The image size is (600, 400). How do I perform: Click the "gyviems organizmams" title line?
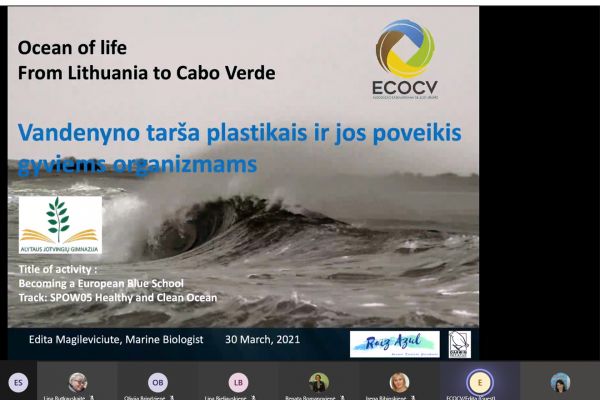(137, 165)
